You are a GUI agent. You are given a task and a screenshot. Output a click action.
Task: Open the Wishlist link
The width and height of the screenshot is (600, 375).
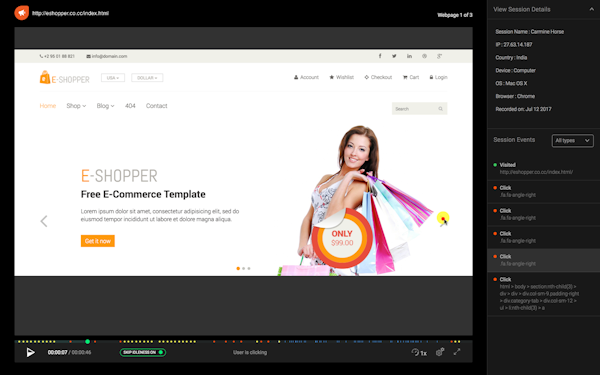point(341,77)
